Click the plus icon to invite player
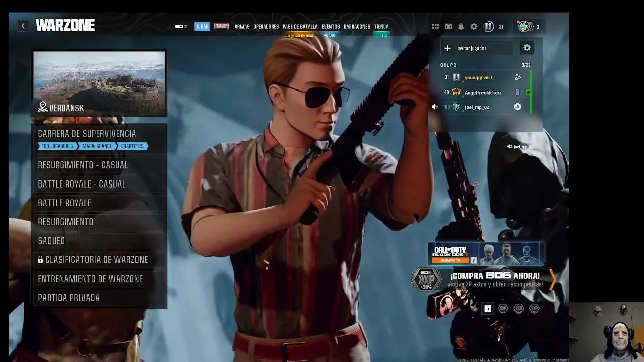The width and height of the screenshot is (644, 362). pyautogui.click(x=447, y=48)
